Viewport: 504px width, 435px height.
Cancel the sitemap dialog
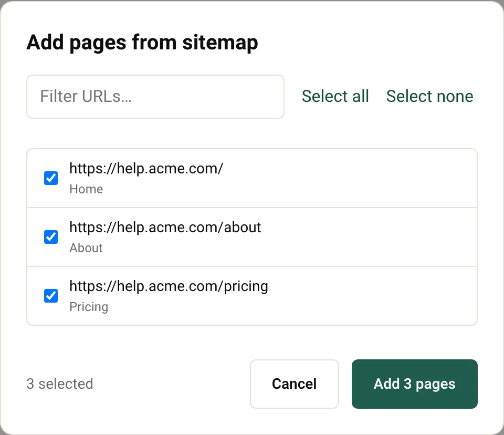coord(295,384)
